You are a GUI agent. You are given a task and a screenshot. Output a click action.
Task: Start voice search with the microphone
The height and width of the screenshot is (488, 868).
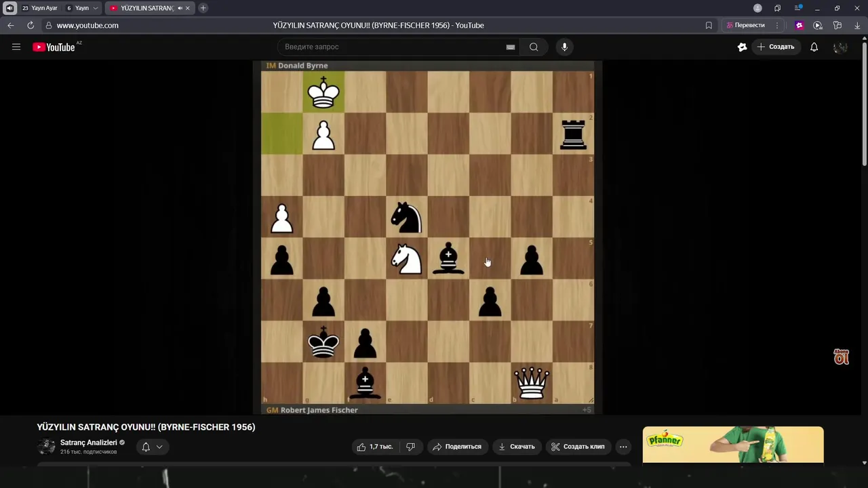(x=564, y=47)
